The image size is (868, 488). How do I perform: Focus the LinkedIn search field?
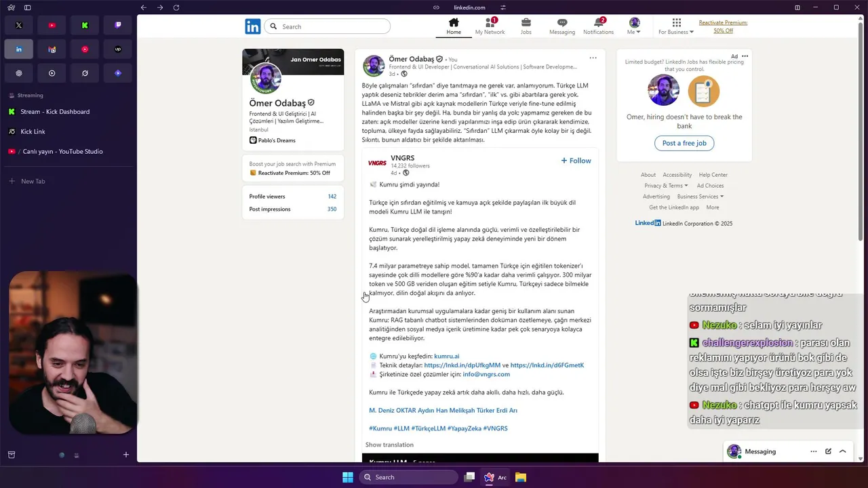click(x=328, y=26)
